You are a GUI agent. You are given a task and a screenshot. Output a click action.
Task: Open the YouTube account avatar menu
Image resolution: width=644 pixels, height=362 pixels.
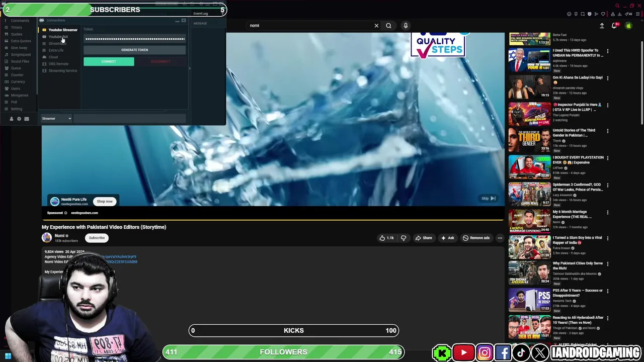point(628,26)
